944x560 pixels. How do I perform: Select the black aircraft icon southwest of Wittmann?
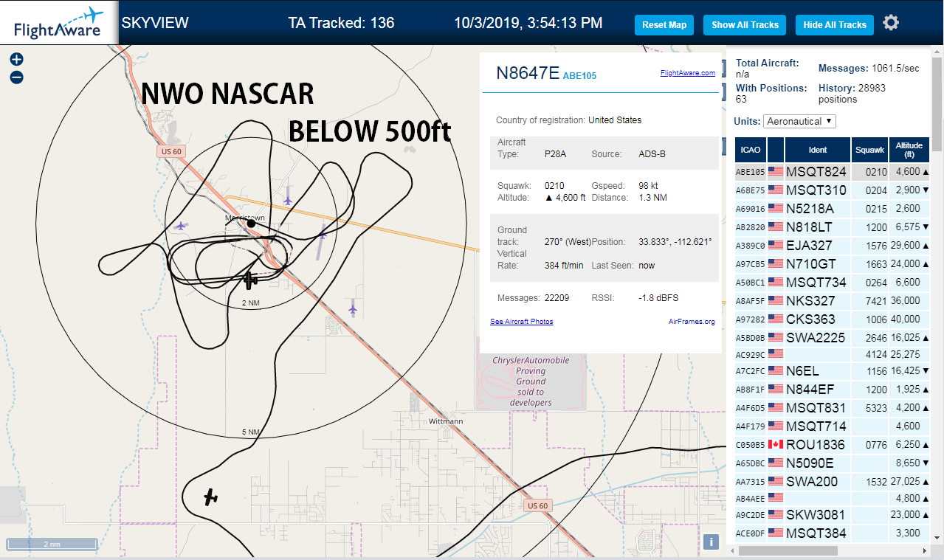211,497
